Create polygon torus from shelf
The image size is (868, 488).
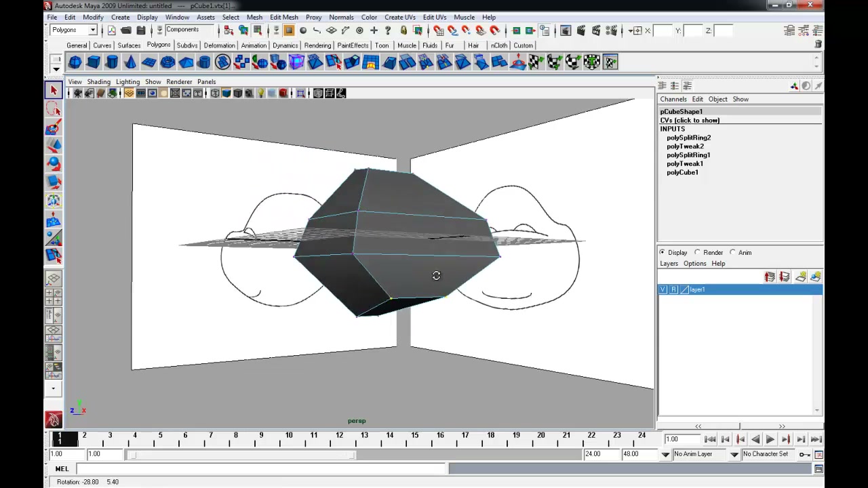tap(167, 62)
